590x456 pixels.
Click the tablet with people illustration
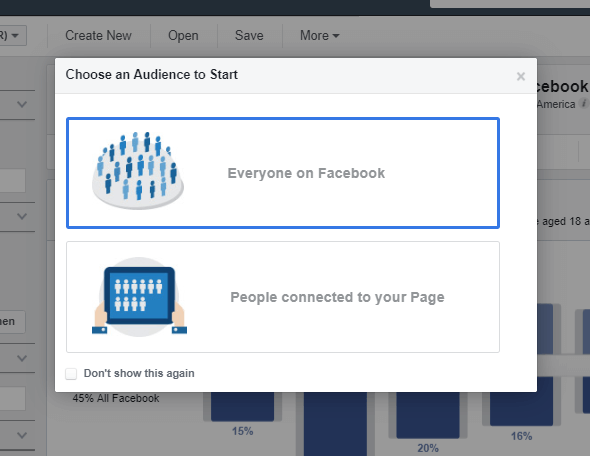[x=139, y=297]
